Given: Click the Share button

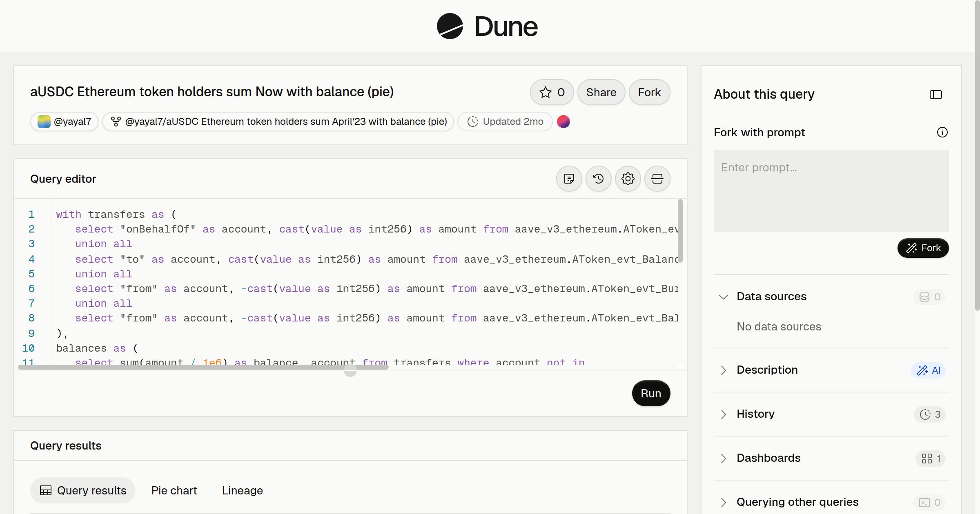Looking at the screenshot, I should pos(601,92).
